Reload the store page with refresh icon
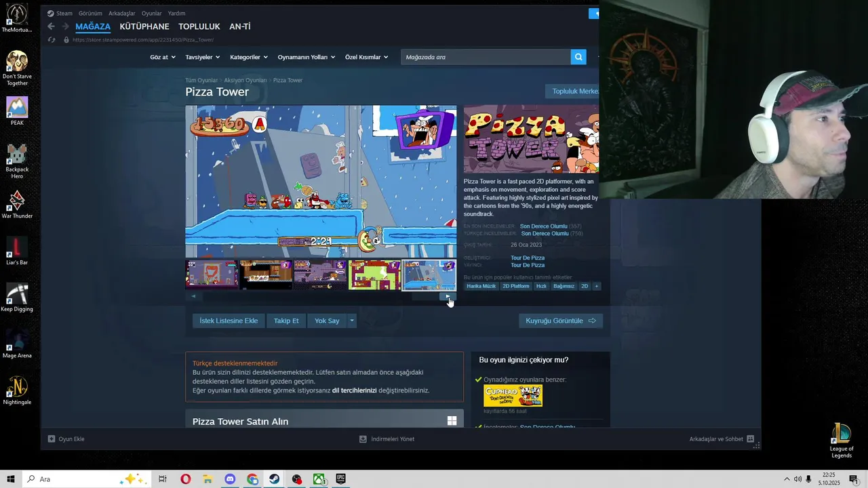 (52, 40)
